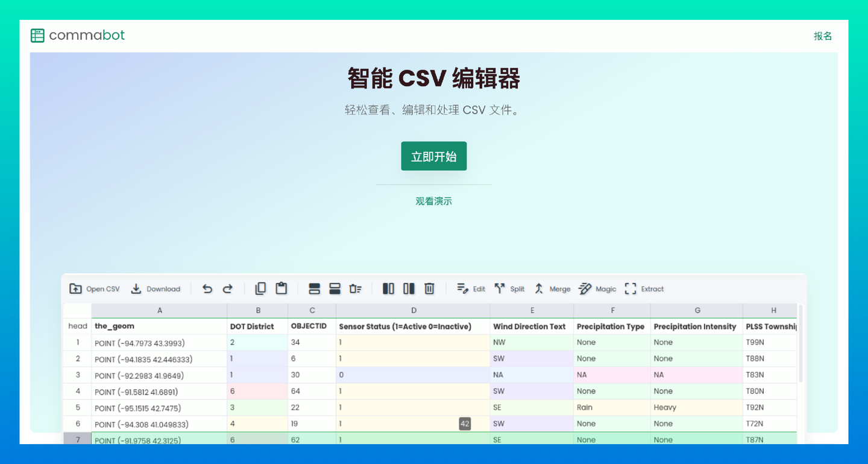Screen dimensions: 868x464
Task: Open the Split column tool
Action: 509,288
